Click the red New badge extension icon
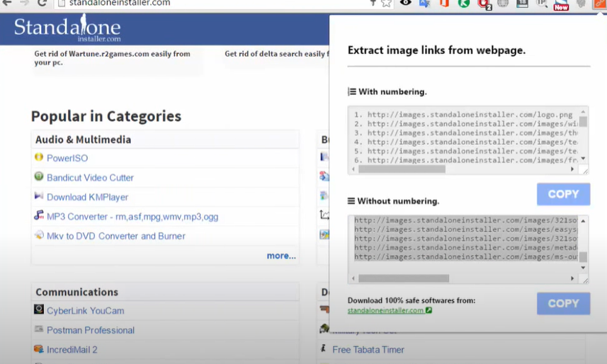Viewport: 607px width, 364px height. pos(561,5)
